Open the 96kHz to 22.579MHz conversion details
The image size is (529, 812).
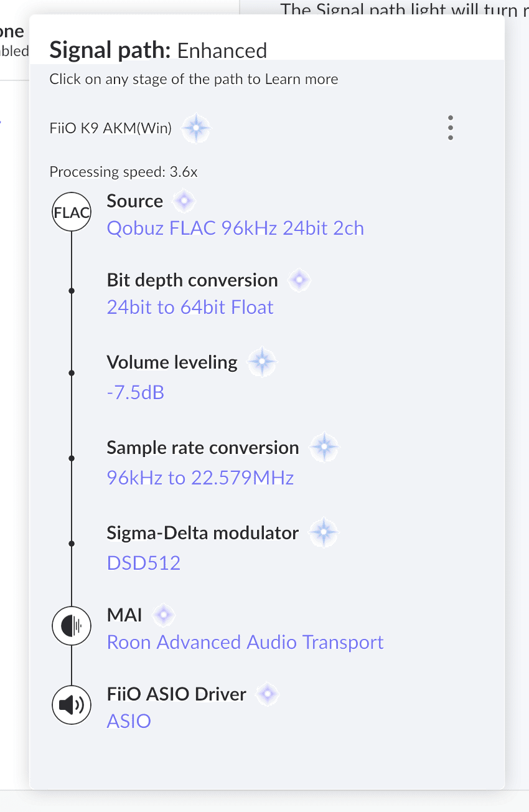point(200,478)
